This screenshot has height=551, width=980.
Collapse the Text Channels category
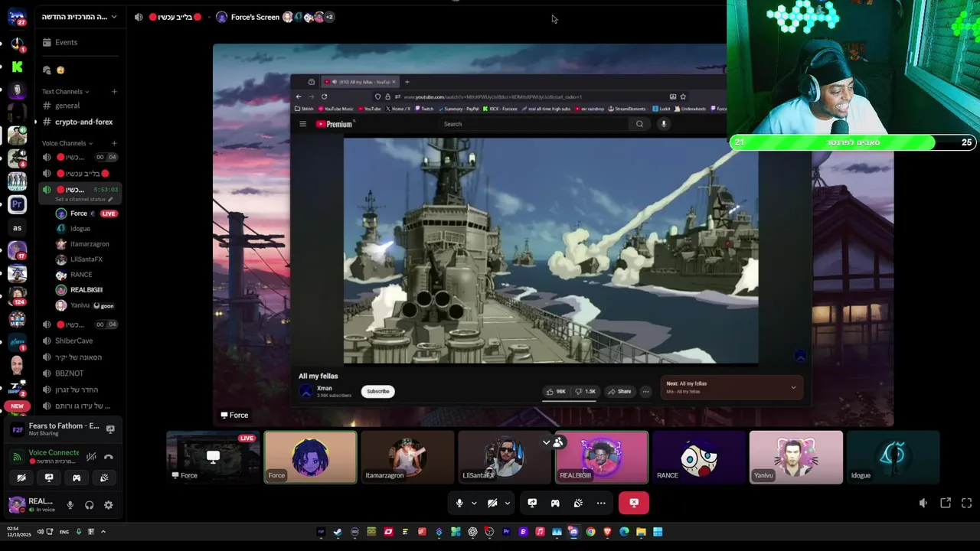point(65,91)
